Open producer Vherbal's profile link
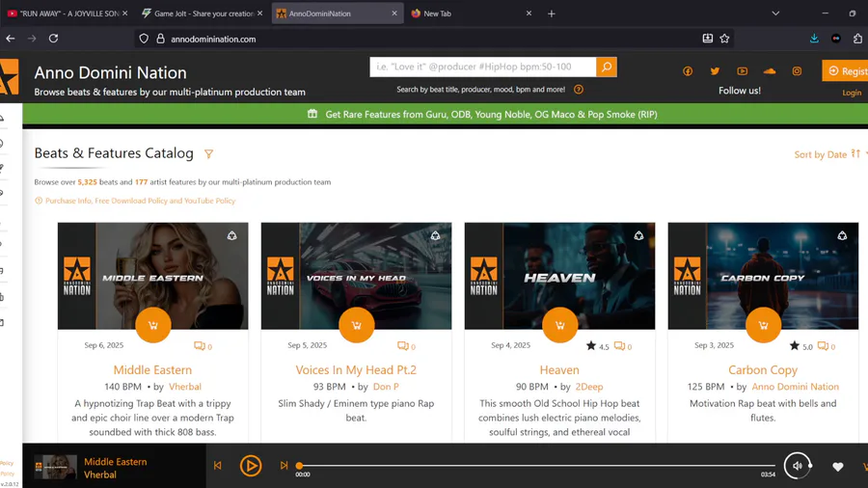Viewport: 868px width, 488px height. (185, 386)
